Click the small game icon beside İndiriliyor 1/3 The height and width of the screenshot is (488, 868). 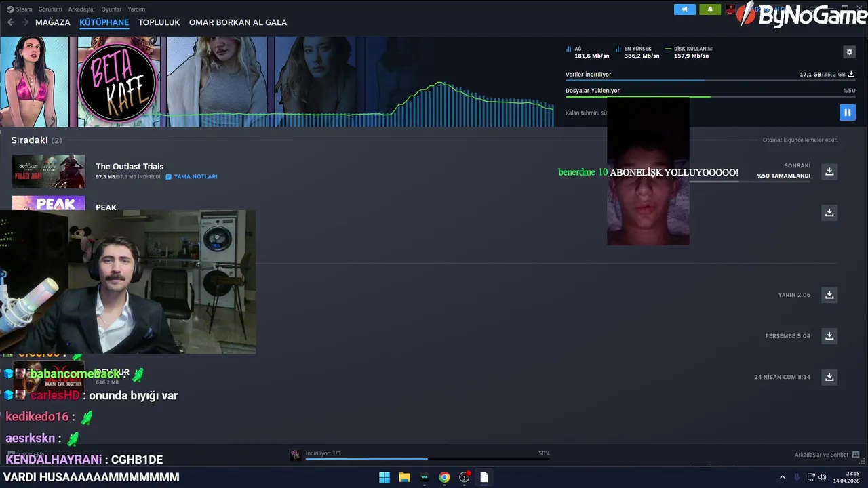(295, 455)
